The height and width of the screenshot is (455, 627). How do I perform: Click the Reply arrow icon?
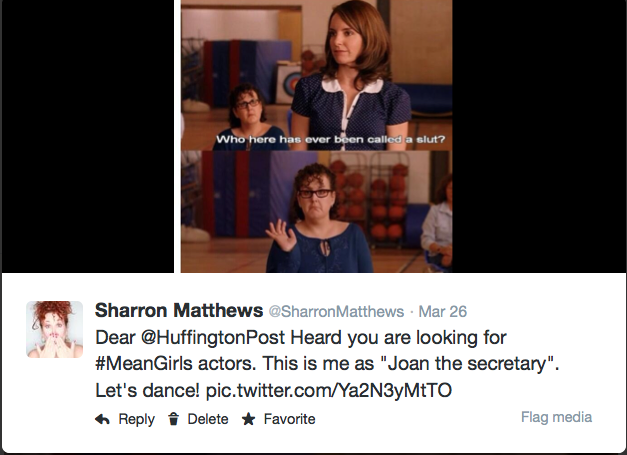pos(102,419)
